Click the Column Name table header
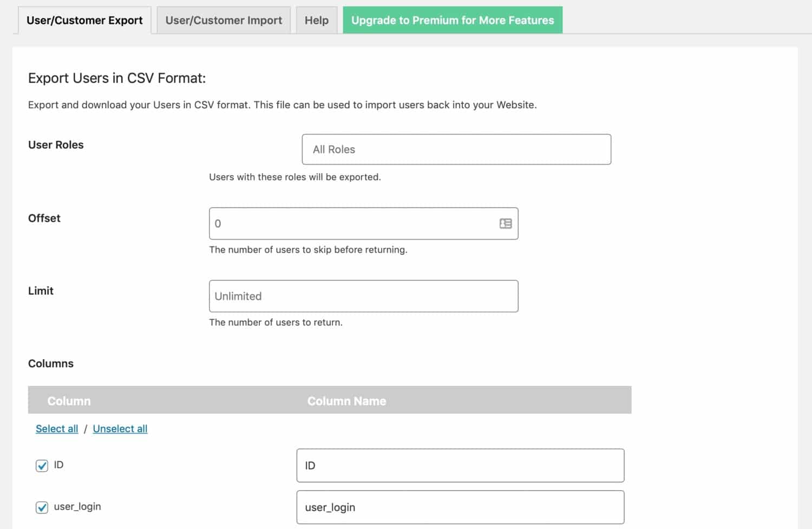The height and width of the screenshot is (529, 812). pos(346,401)
